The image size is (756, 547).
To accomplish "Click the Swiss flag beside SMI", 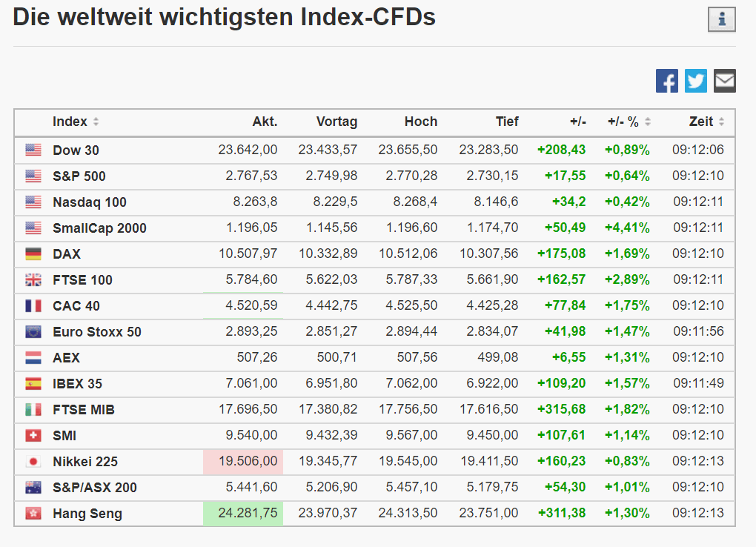I will coord(33,435).
